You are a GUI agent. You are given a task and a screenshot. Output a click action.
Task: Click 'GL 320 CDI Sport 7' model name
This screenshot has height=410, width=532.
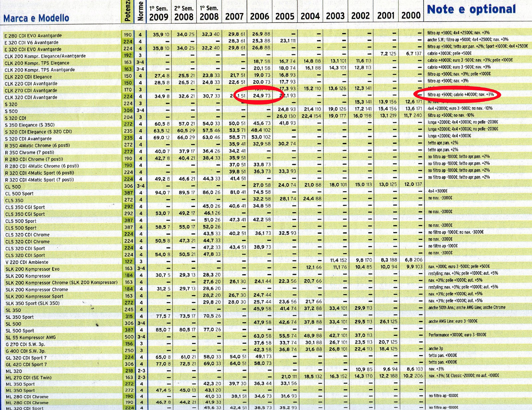26,358
